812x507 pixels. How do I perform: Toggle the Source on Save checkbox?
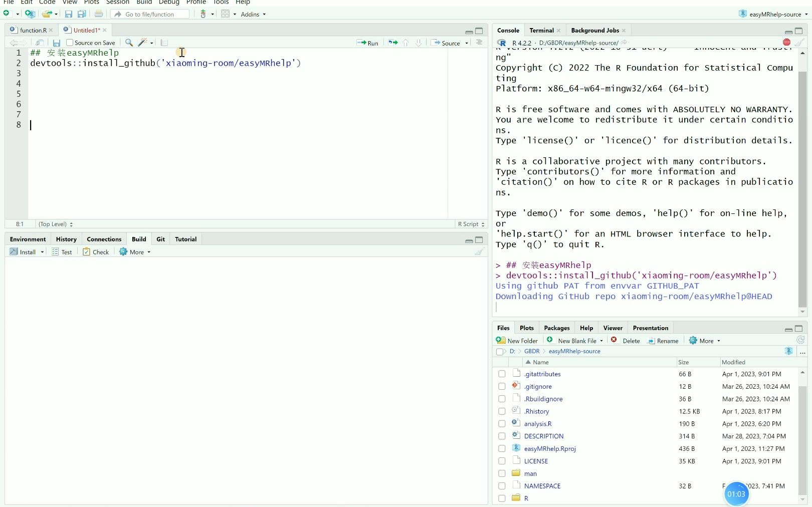pos(70,43)
